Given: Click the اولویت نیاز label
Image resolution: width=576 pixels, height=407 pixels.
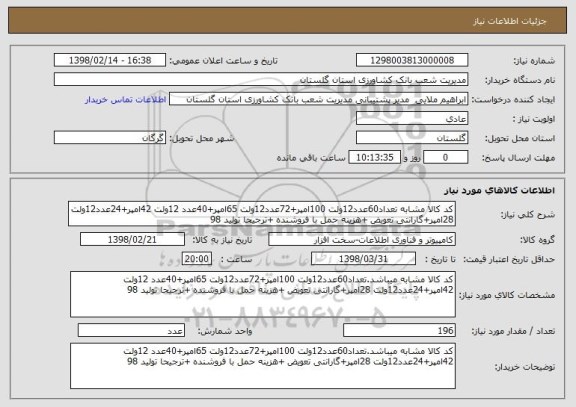Looking at the screenshot, I should (534, 119).
